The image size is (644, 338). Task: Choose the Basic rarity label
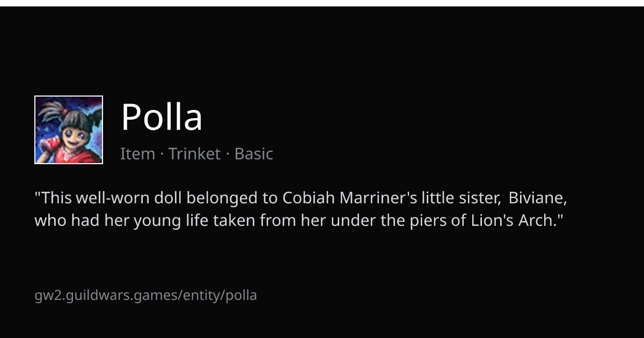254,154
